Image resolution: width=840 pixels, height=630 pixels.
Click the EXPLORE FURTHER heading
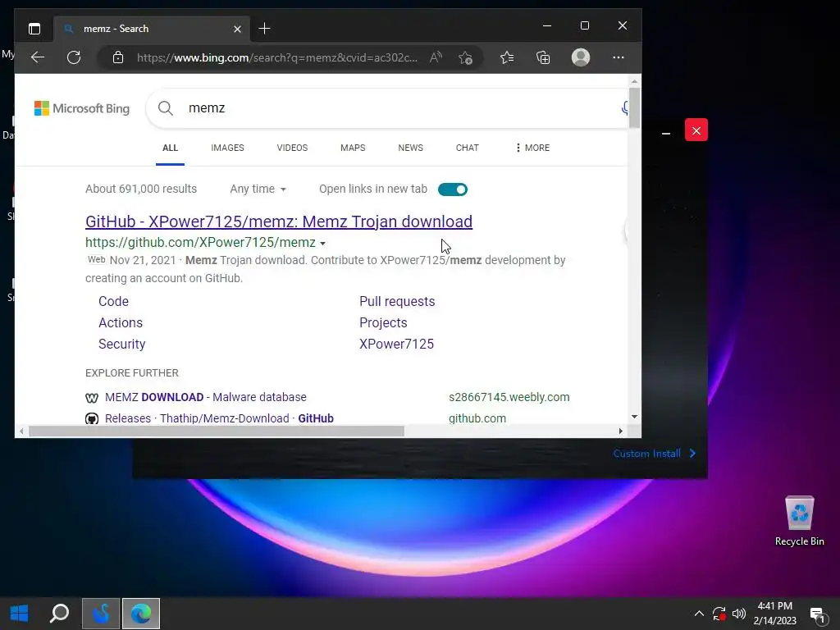(132, 373)
